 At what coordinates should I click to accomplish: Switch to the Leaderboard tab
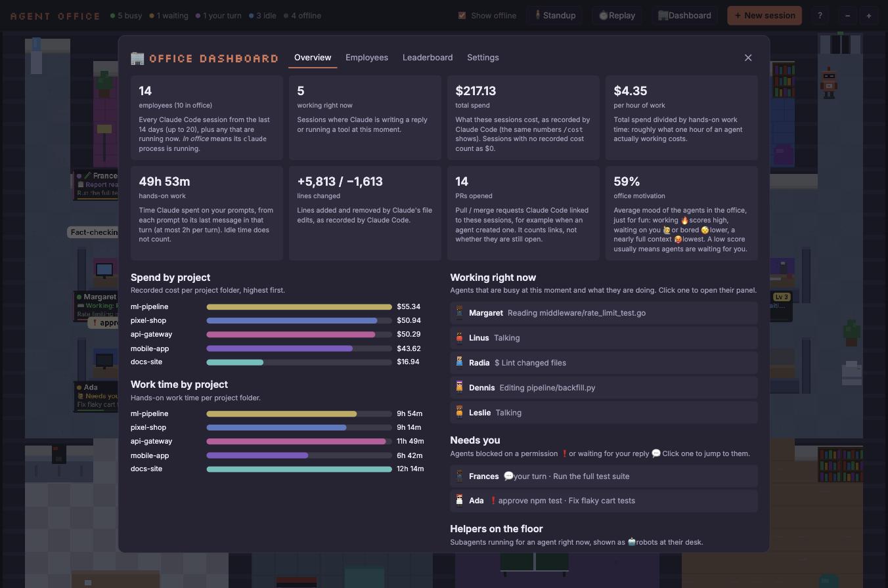tap(428, 58)
